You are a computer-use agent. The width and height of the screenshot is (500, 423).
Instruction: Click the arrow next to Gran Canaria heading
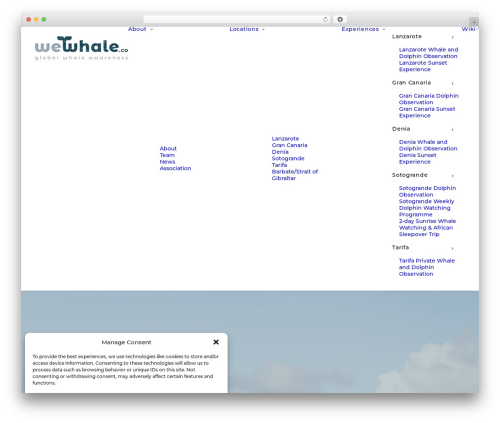point(453,83)
